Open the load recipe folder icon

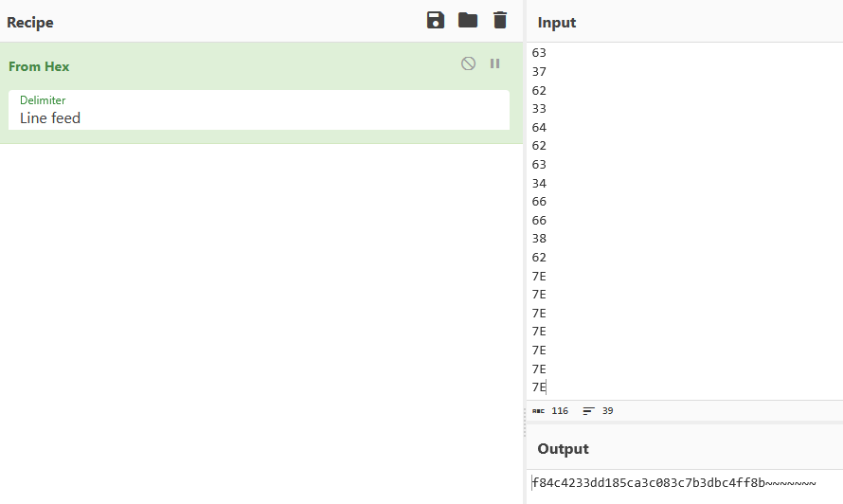click(x=468, y=21)
